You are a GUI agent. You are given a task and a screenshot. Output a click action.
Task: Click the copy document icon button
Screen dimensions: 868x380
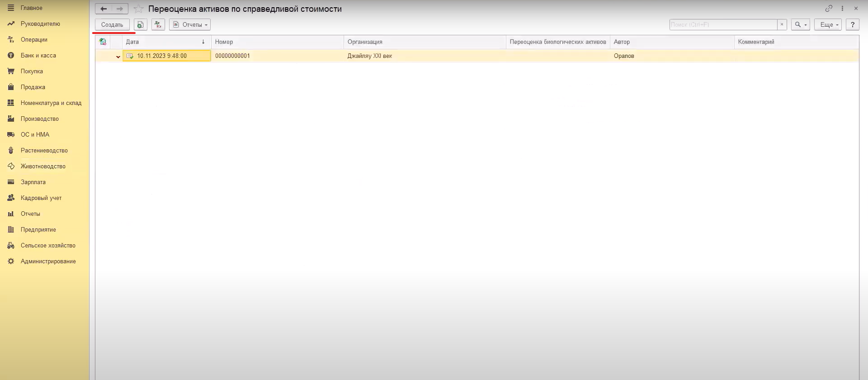pyautogui.click(x=141, y=25)
